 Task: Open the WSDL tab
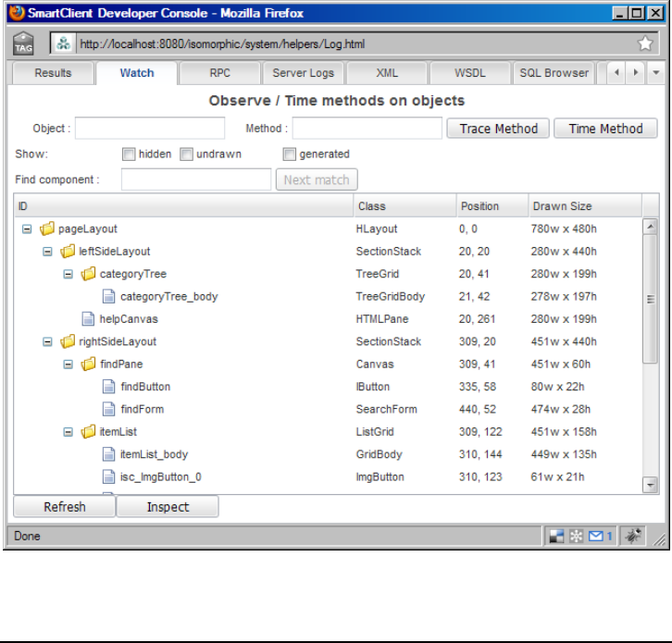pyautogui.click(x=470, y=73)
